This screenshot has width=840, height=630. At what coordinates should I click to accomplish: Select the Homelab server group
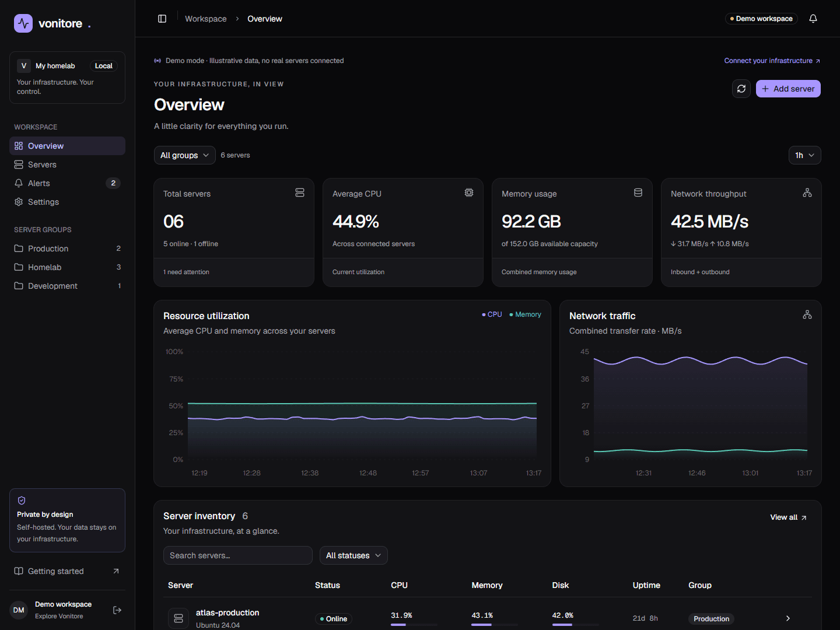(x=68, y=267)
